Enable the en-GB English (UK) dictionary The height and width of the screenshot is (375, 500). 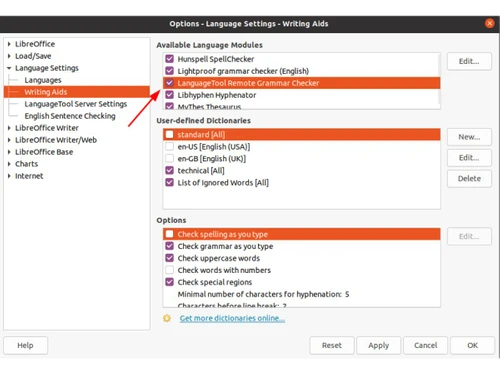pos(169,158)
